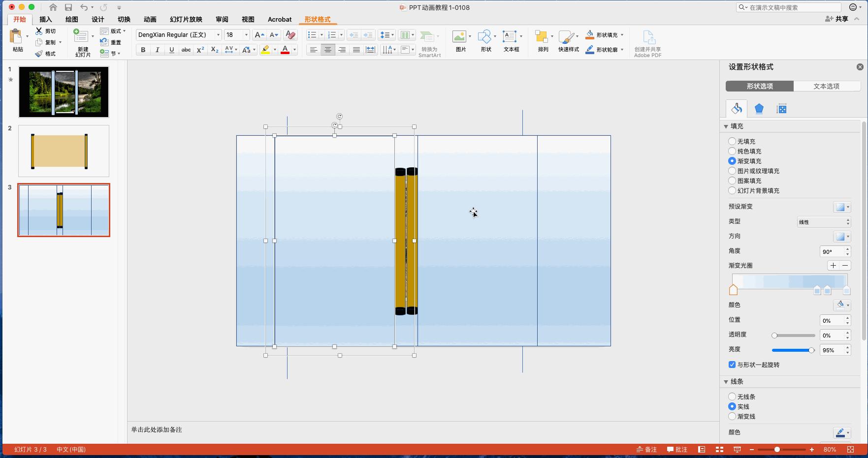Click the Bold formatting icon
The width and height of the screenshot is (868, 458).
pyautogui.click(x=143, y=50)
